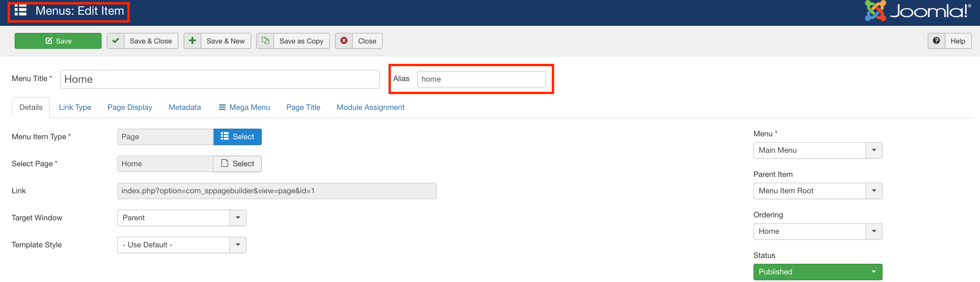Click the plus icon for Save & New
980x282 pixels.
tap(192, 41)
